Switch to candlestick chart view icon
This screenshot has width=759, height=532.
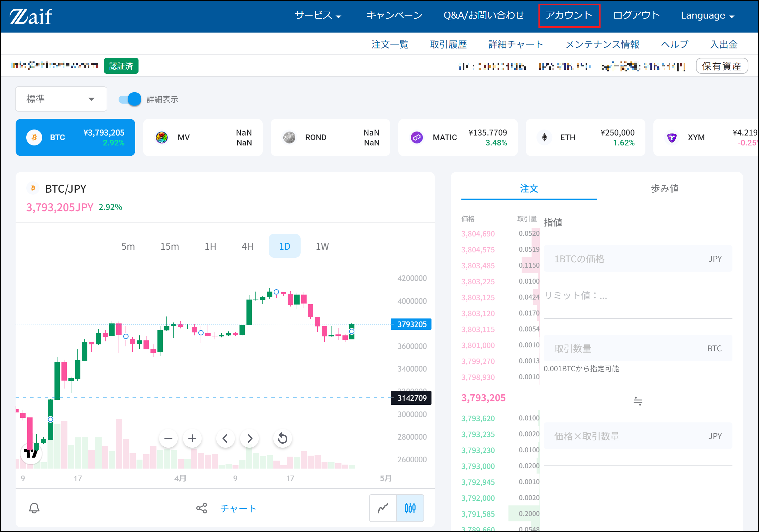tap(410, 508)
